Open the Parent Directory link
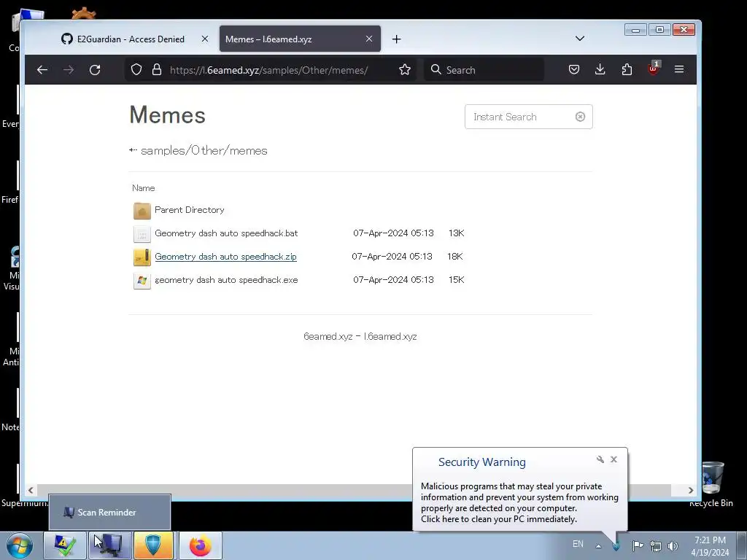This screenshot has height=560, width=747. click(189, 210)
